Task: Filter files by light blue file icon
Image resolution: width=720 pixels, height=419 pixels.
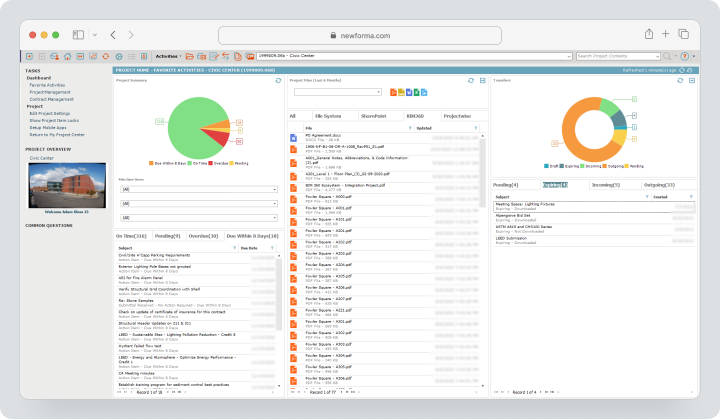Action: [424, 92]
